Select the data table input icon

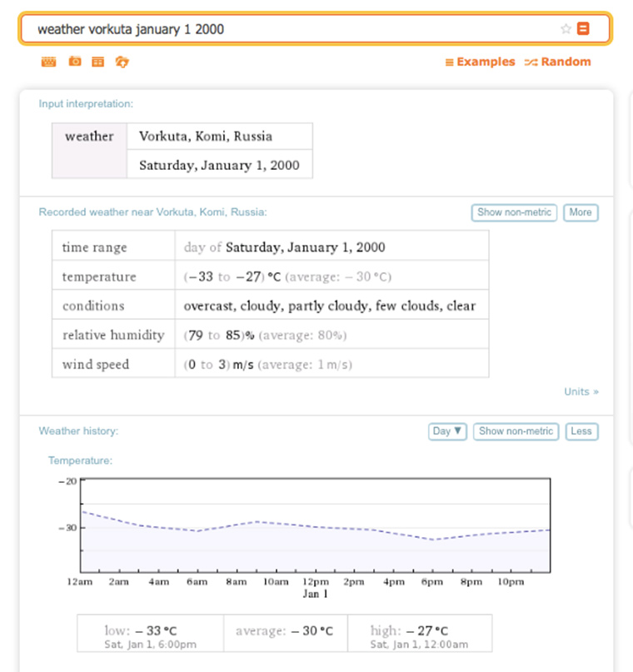pos(97,62)
